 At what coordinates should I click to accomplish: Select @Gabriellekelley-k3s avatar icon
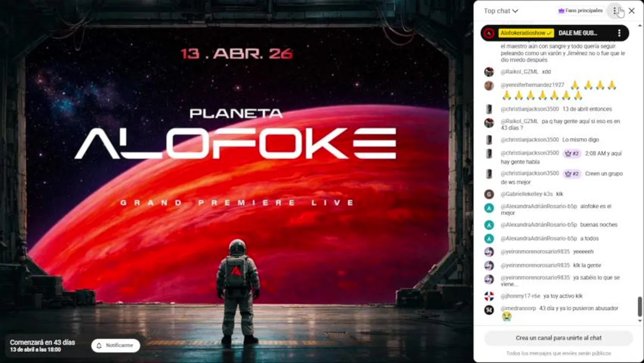pos(489,194)
